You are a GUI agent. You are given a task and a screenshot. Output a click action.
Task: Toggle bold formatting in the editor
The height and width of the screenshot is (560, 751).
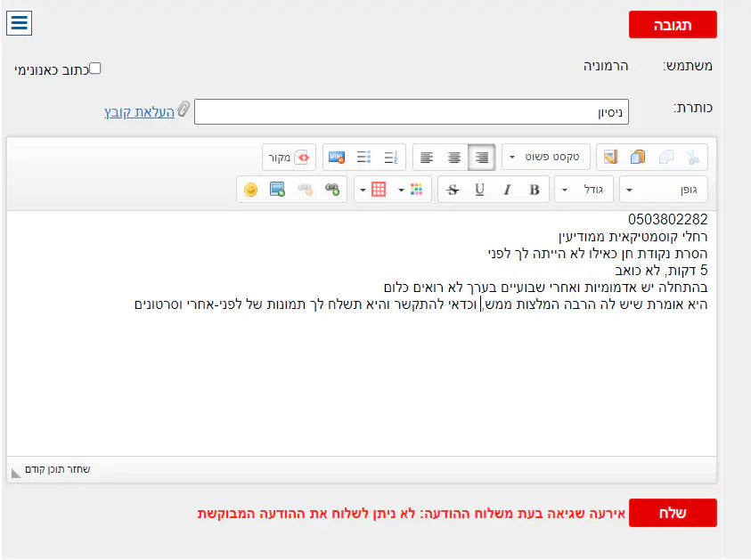(x=535, y=190)
